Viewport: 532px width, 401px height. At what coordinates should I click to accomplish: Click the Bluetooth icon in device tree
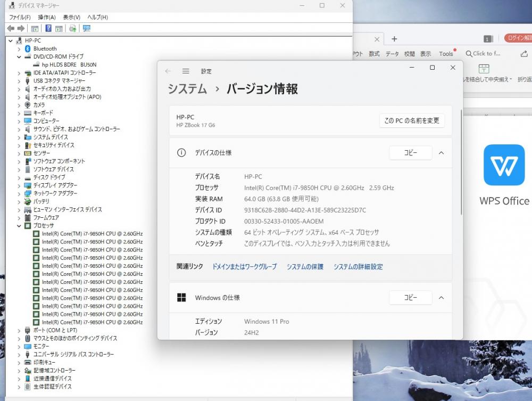[28, 48]
